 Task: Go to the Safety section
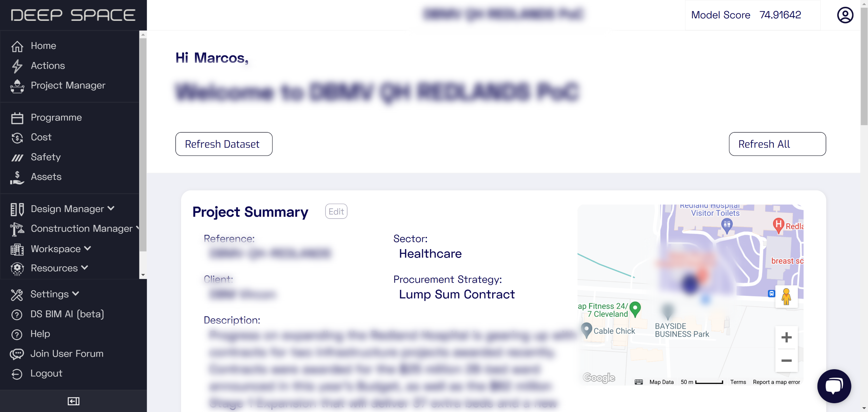(x=45, y=157)
